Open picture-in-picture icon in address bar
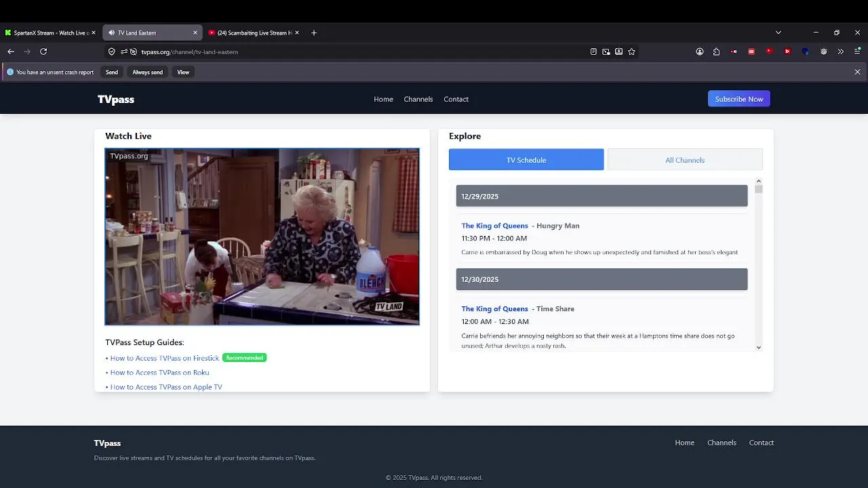 (606, 52)
